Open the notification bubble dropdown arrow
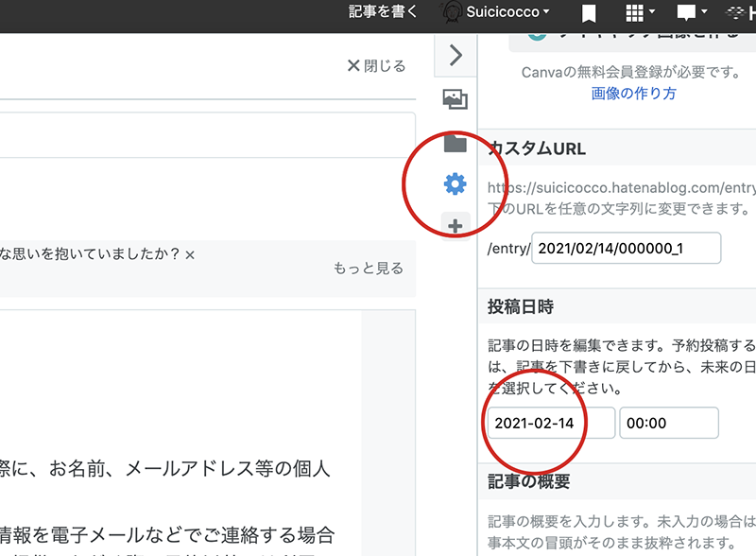756x556 pixels. click(704, 12)
